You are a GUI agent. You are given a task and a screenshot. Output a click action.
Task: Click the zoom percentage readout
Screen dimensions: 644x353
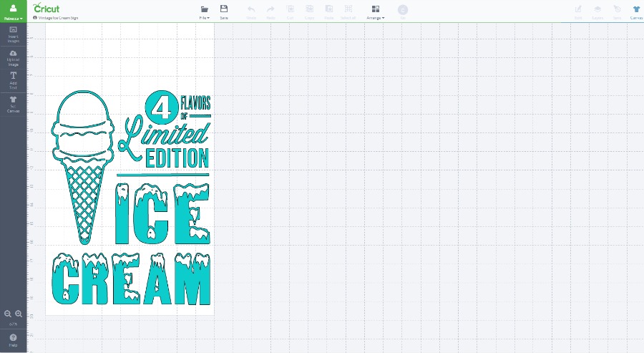(13, 324)
